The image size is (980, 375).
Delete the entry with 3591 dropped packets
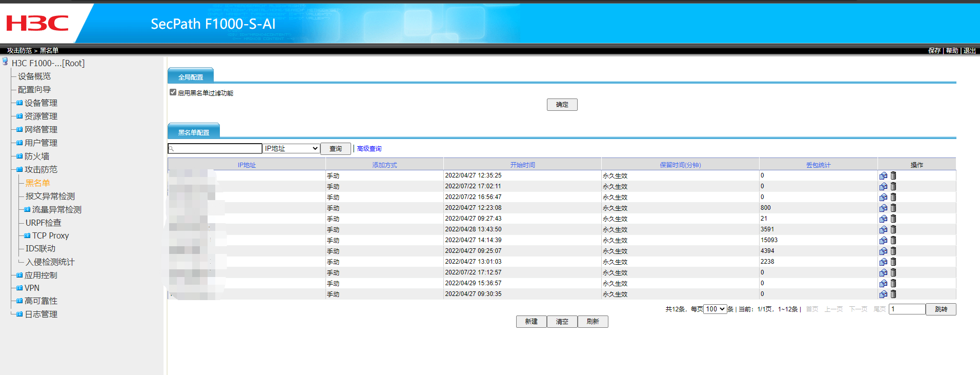click(x=893, y=229)
